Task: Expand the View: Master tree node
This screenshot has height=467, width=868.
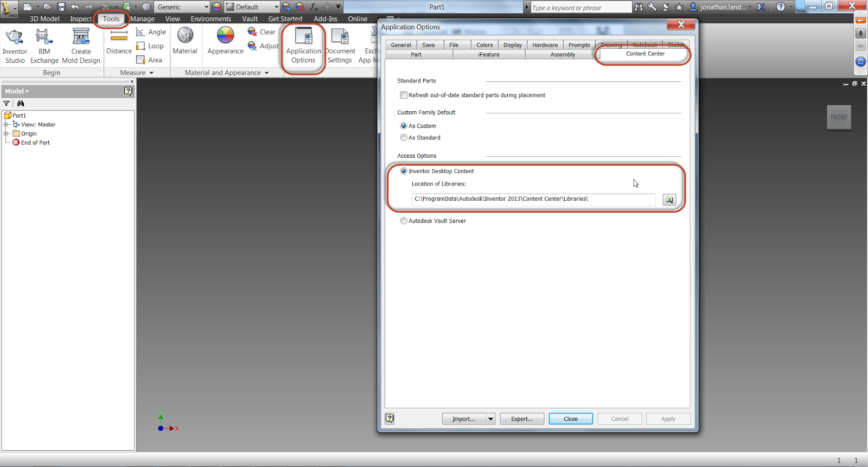Action: [6, 125]
